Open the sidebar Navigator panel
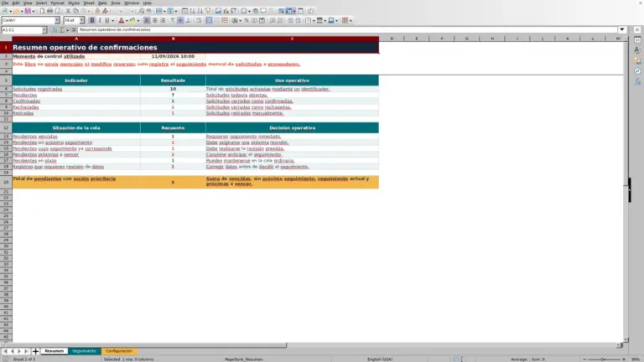 pos(637,71)
